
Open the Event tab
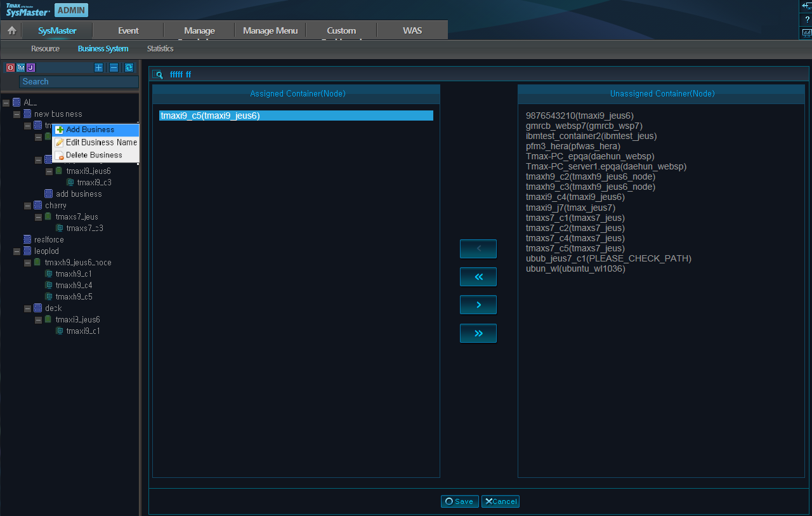point(128,30)
